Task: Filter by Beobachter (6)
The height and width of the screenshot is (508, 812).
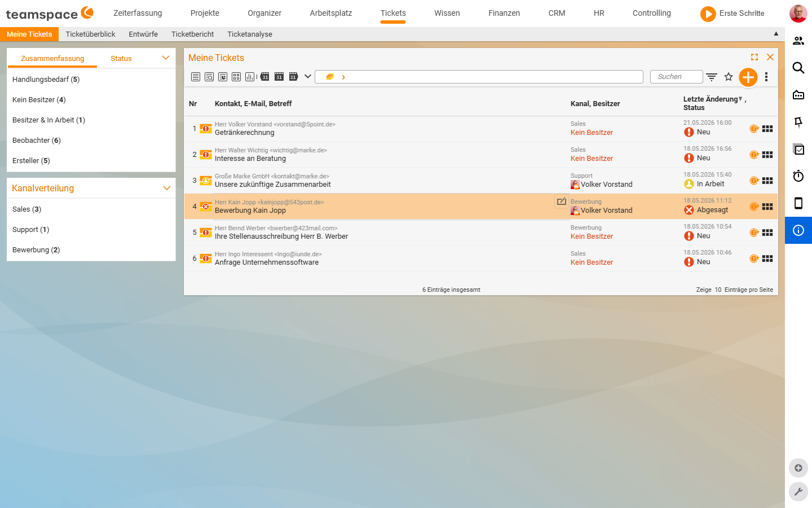Action: (x=37, y=141)
